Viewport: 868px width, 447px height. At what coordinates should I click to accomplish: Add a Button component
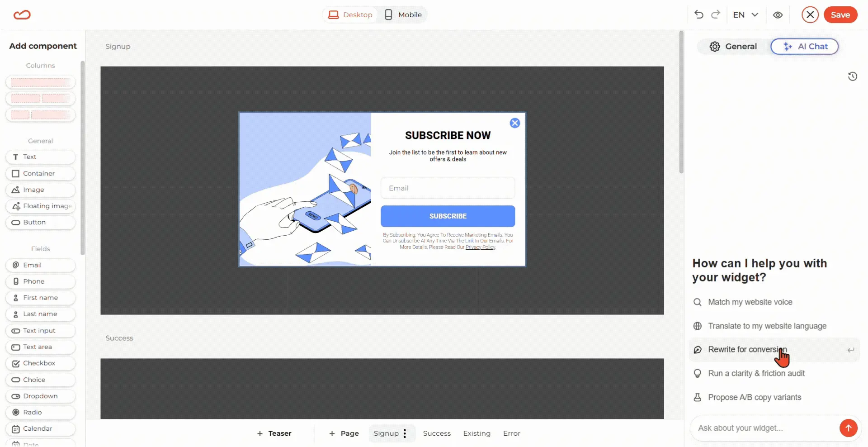point(41,222)
